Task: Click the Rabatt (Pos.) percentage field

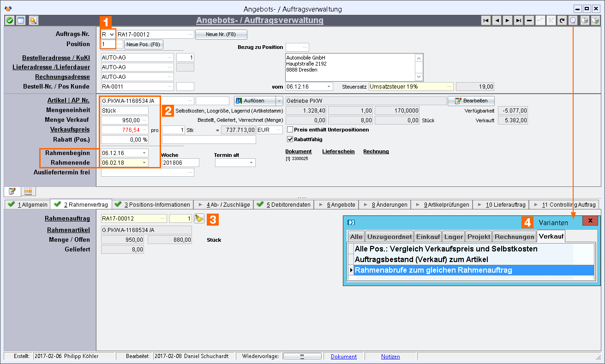Action: (125, 139)
